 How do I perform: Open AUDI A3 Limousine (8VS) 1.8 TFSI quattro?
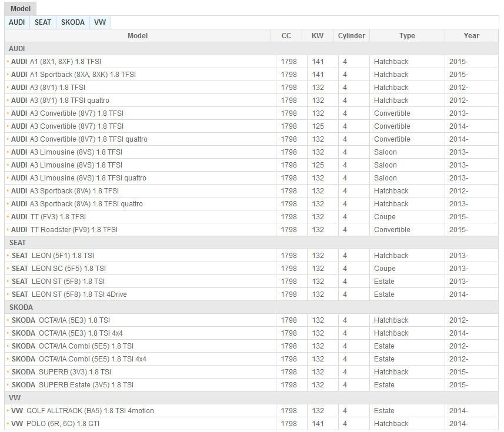click(78, 178)
